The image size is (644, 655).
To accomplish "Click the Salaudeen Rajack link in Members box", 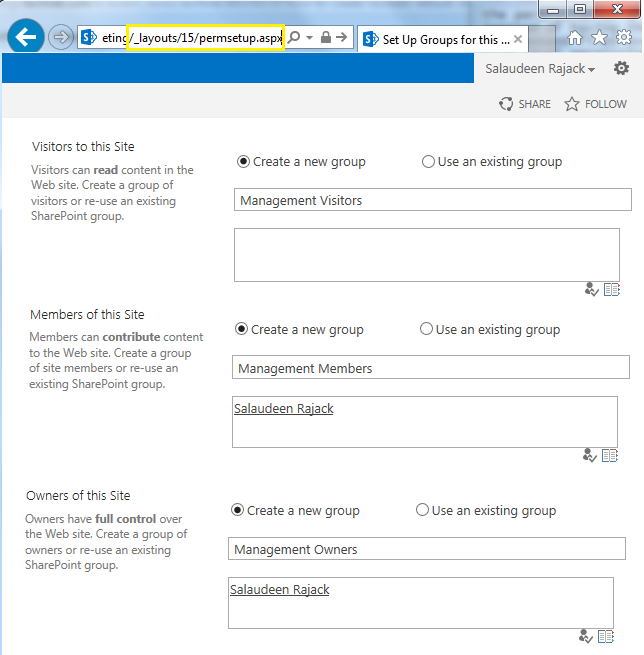I will click(x=284, y=409).
